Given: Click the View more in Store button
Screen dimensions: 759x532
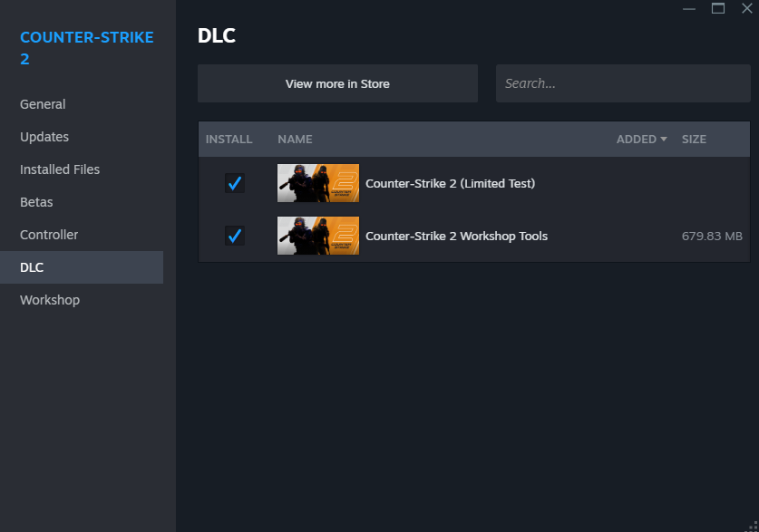Looking at the screenshot, I should pyautogui.click(x=337, y=83).
